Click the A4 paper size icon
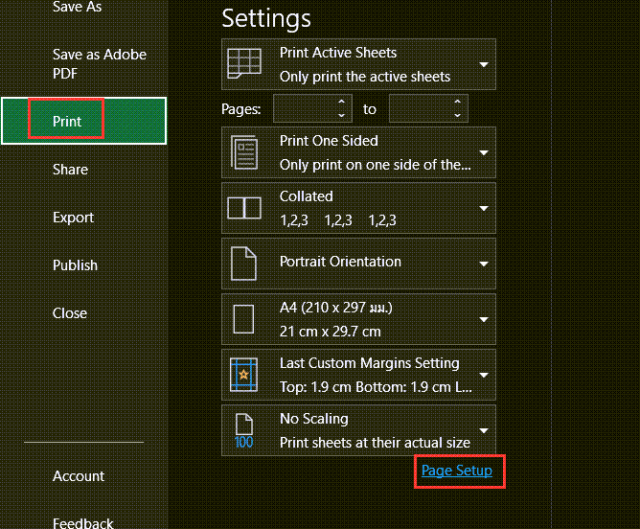 pos(244,319)
